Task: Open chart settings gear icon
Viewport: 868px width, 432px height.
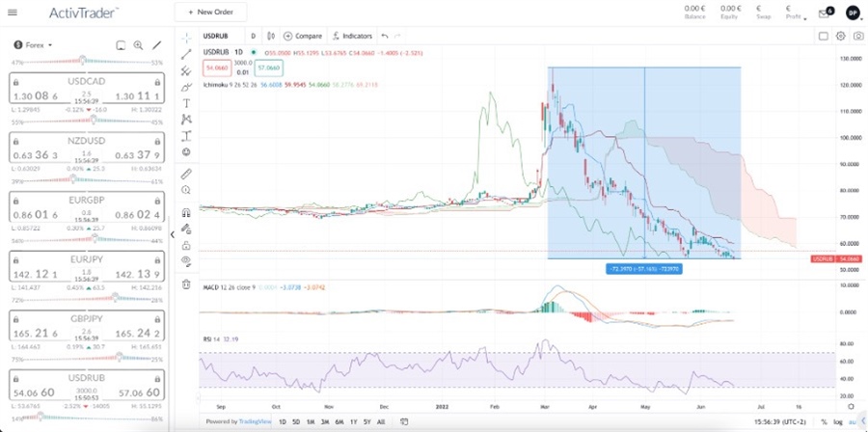Action: pos(841,36)
